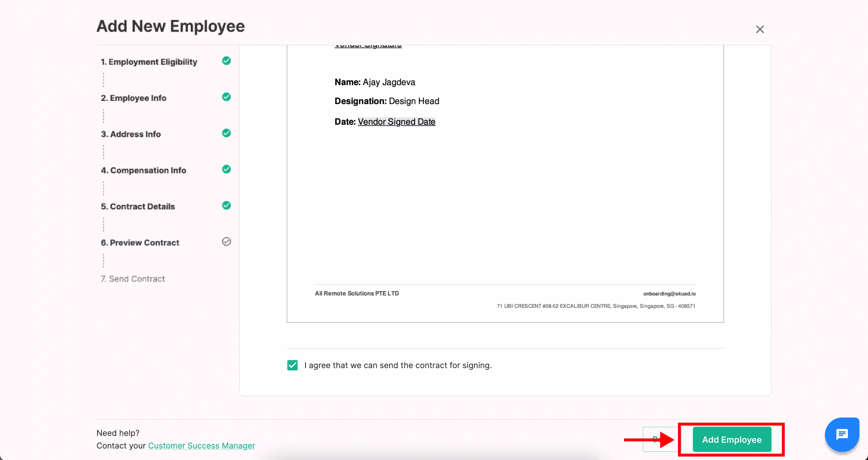The image size is (868, 460).
Task: Select step 4 Compensation Info
Action: pyautogui.click(x=143, y=170)
